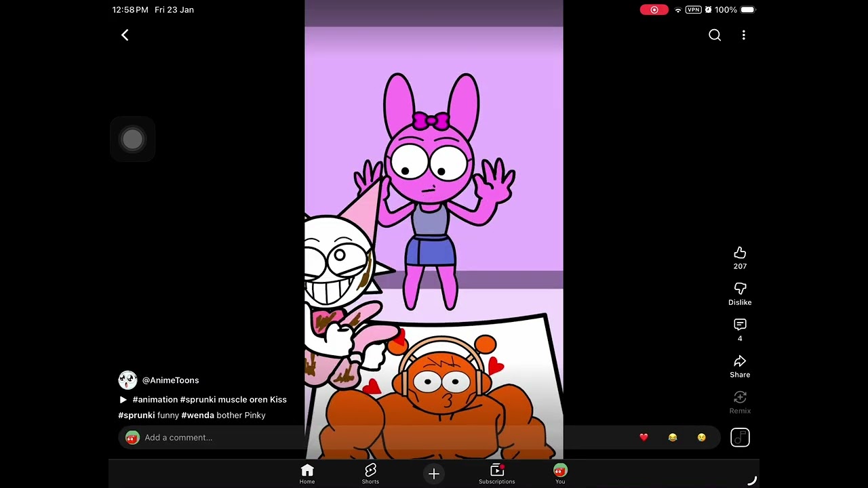
Task: Open the sound used in this short
Action: pos(740,437)
